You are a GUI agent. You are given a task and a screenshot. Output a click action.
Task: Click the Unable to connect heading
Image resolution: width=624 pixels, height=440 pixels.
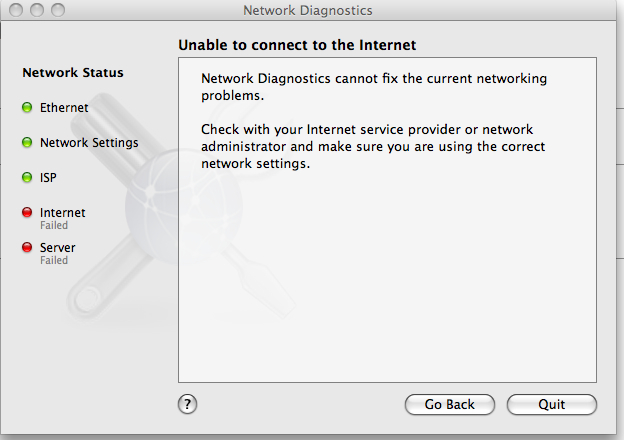click(x=297, y=45)
